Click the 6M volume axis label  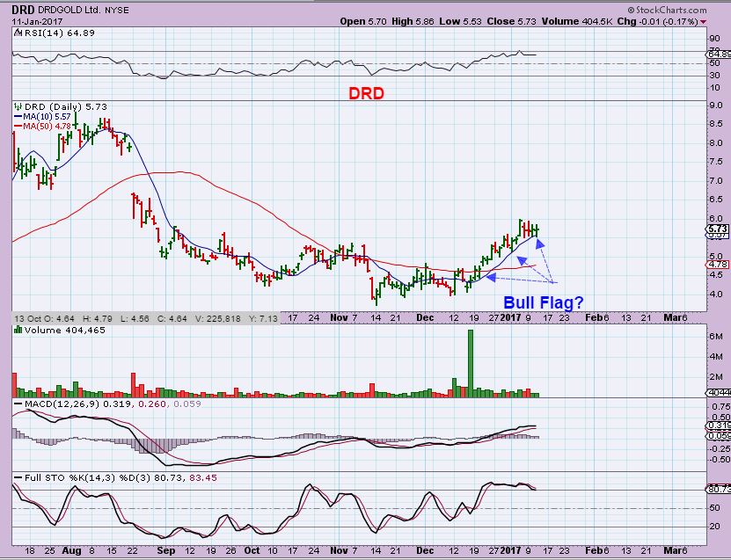[716, 337]
